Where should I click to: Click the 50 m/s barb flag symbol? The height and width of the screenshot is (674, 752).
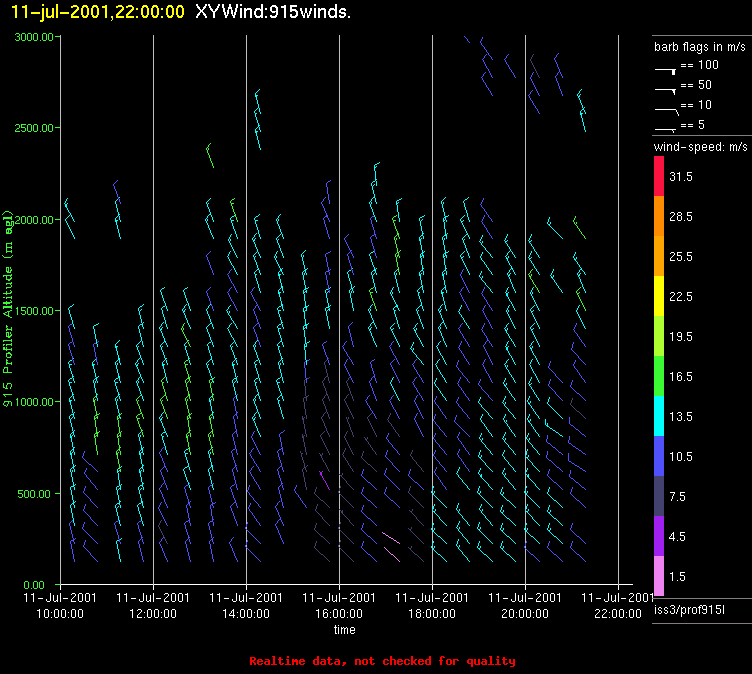[666, 89]
